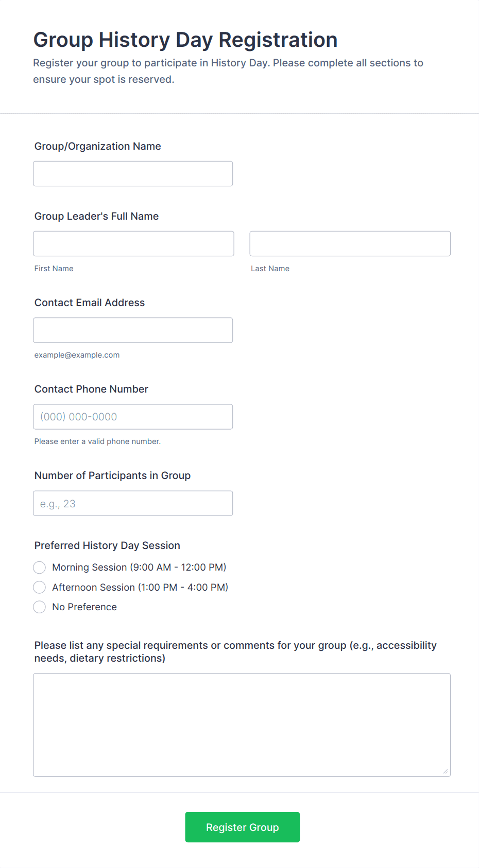479x868 pixels.
Task: Click the Preferred History Day Session label
Action: coord(107,545)
